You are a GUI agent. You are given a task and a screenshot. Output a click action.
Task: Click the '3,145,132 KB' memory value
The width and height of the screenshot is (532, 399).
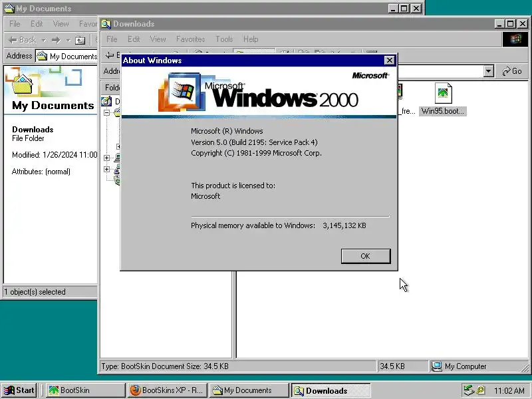(x=344, y=225)
